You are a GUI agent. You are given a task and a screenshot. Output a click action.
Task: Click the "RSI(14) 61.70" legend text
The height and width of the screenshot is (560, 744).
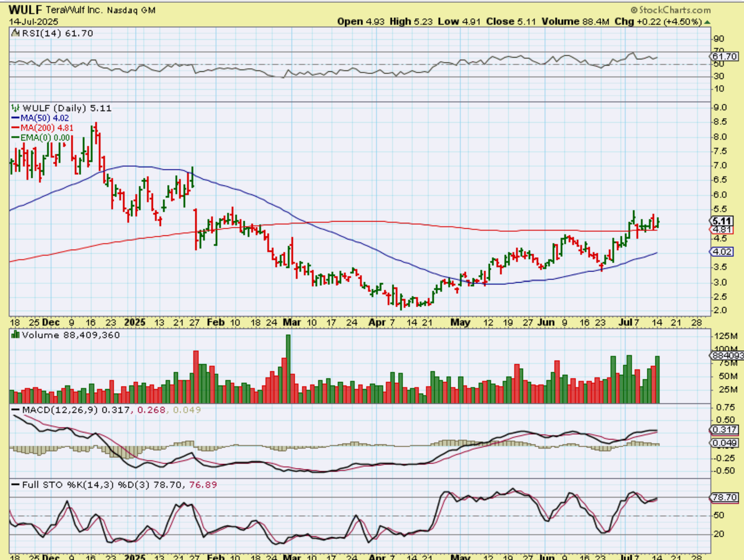57,33
